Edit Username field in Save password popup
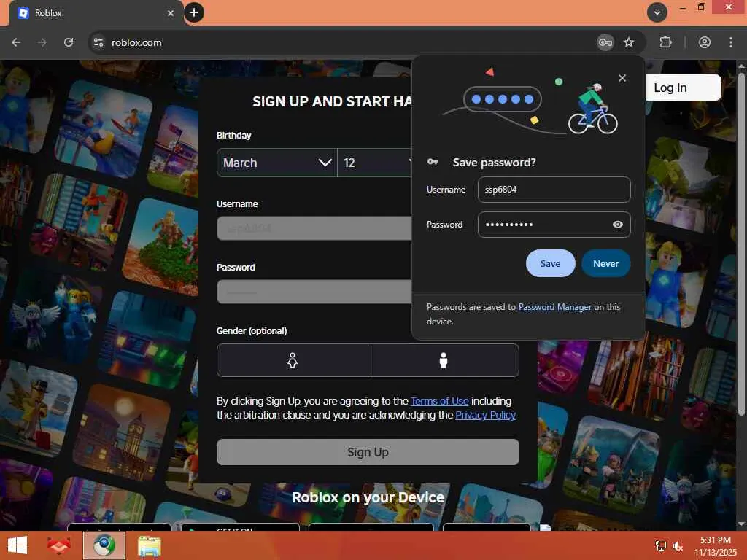 coord(554,190)
